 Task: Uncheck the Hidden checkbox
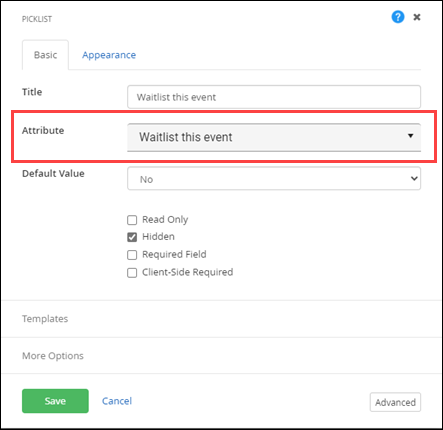pyautogui.click(x=132, y=237)
